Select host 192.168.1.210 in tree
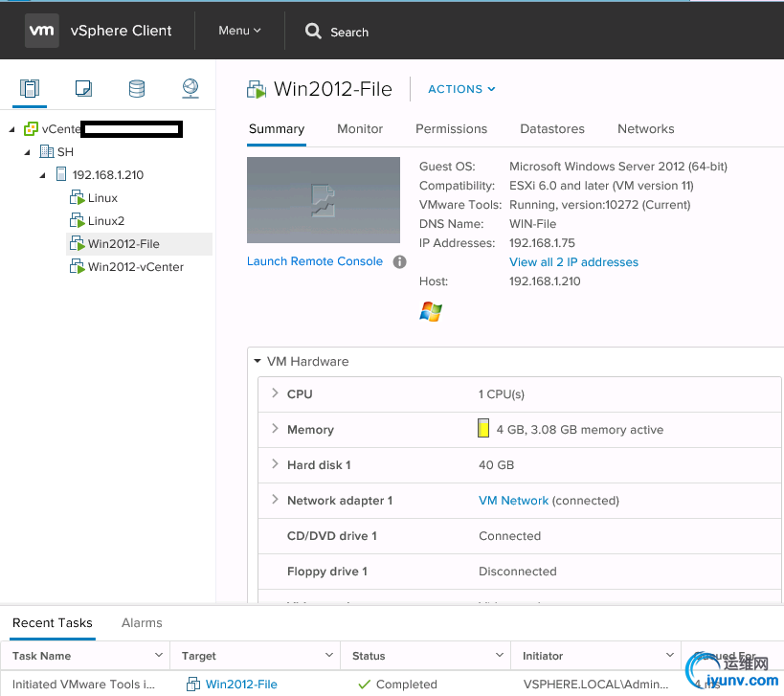 tap(108, 175)
